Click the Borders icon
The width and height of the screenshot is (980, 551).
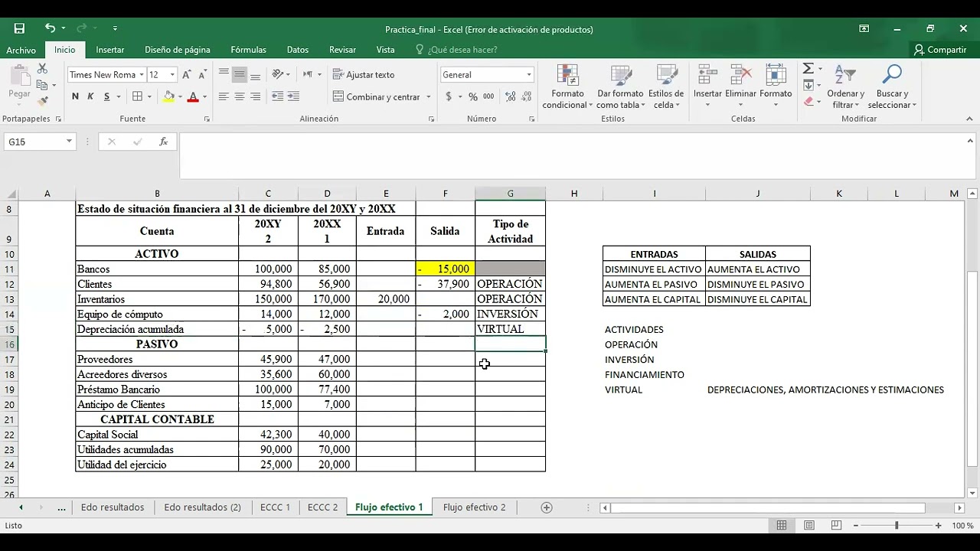[x=138, y=96]
